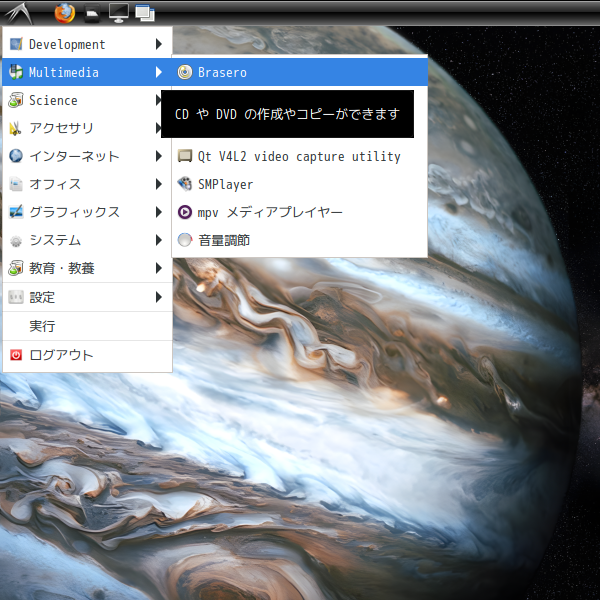
Task: Expand the Development submenu arrow
Action: point(159,44)
